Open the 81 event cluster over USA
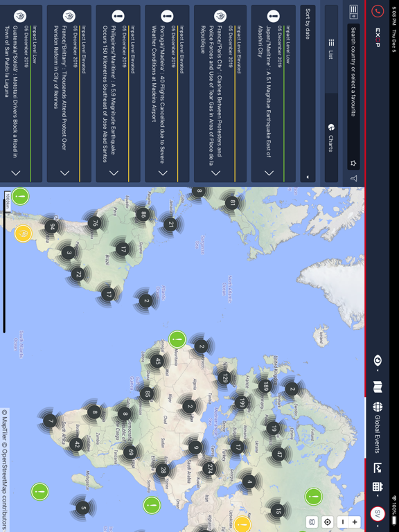The height and width of the screenshot is (532, 399). (x=233, y=203)
